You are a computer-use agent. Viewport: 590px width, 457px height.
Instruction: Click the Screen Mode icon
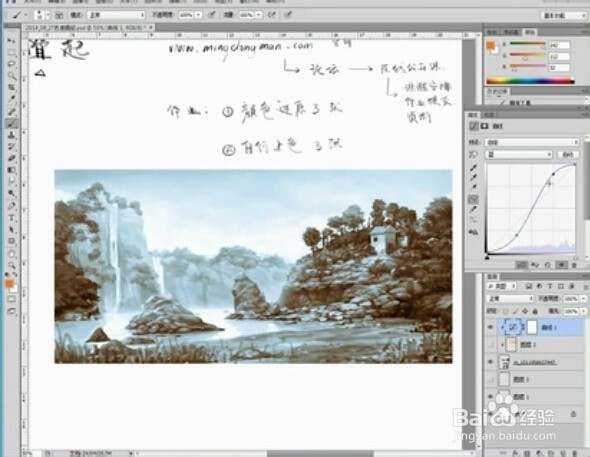[12, 311]
